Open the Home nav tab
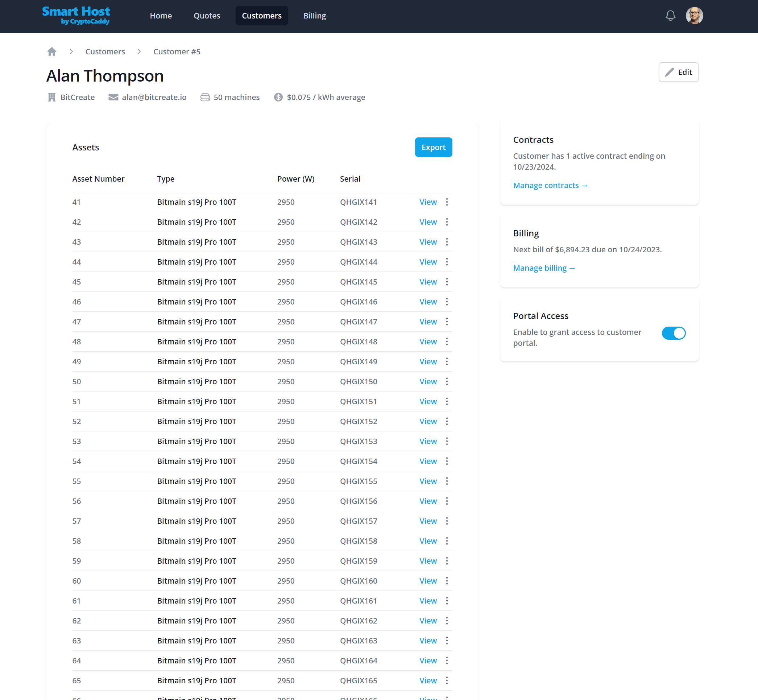758x700 pixels. tap(161, 16)
